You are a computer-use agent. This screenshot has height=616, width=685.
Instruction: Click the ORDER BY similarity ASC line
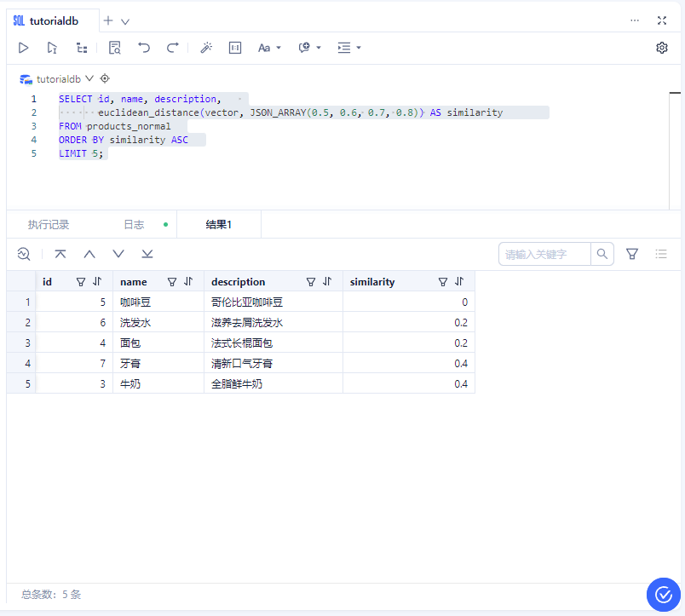coord(124,140)
